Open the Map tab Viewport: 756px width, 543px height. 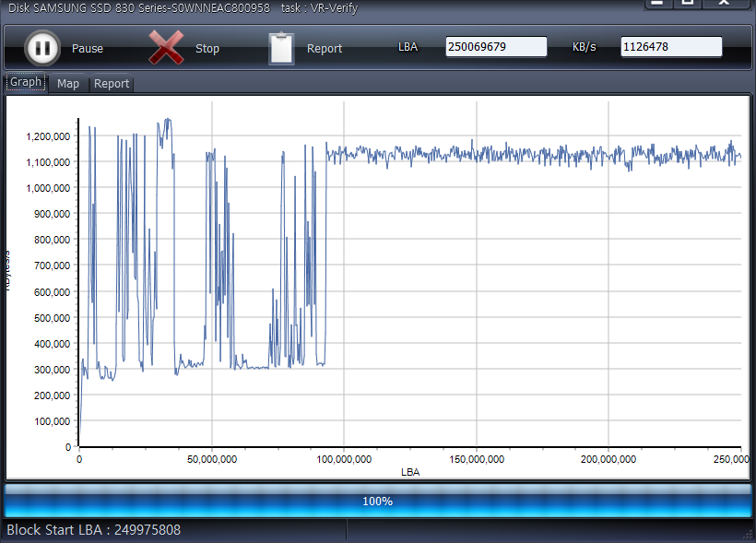point(68,84)
